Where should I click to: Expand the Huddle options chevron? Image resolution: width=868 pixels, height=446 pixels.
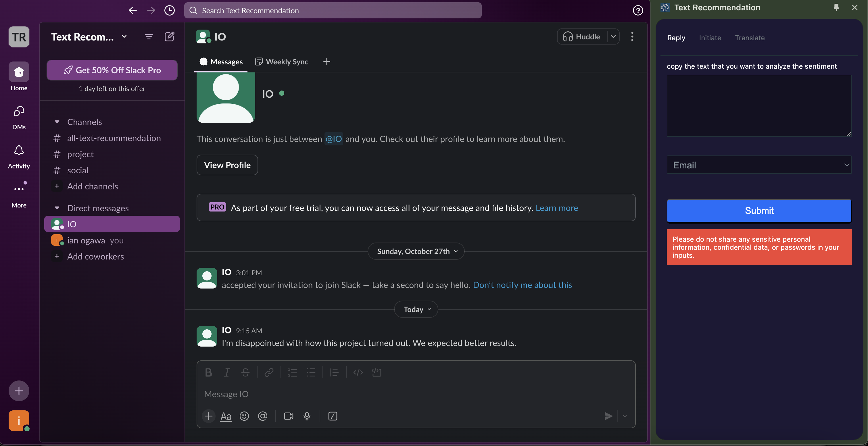tap(613, 36)
